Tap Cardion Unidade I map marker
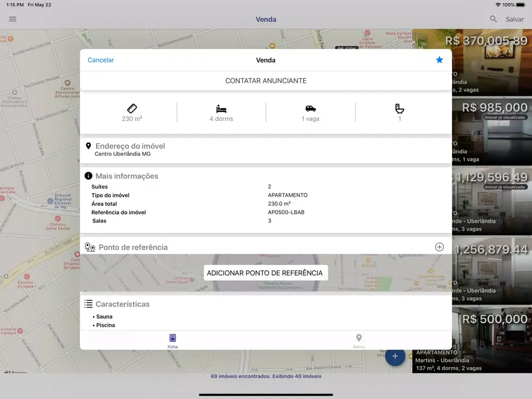Viewport: 532px width, 399px height. [27, 277]
